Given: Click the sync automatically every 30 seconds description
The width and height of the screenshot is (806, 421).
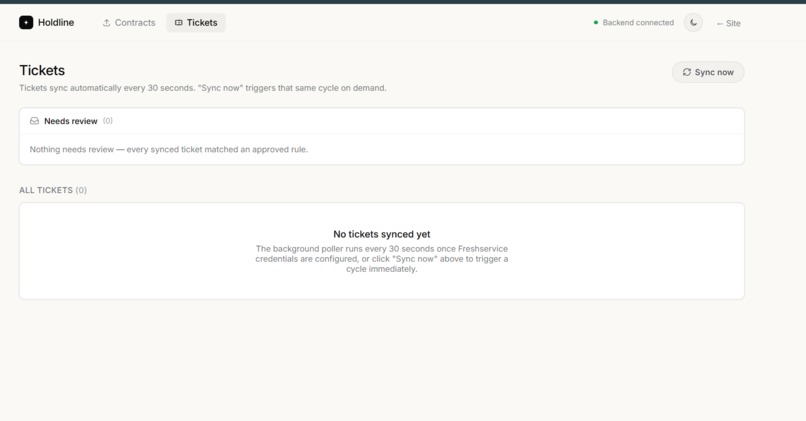Looking at the screenshot, I should pos(203,88).
